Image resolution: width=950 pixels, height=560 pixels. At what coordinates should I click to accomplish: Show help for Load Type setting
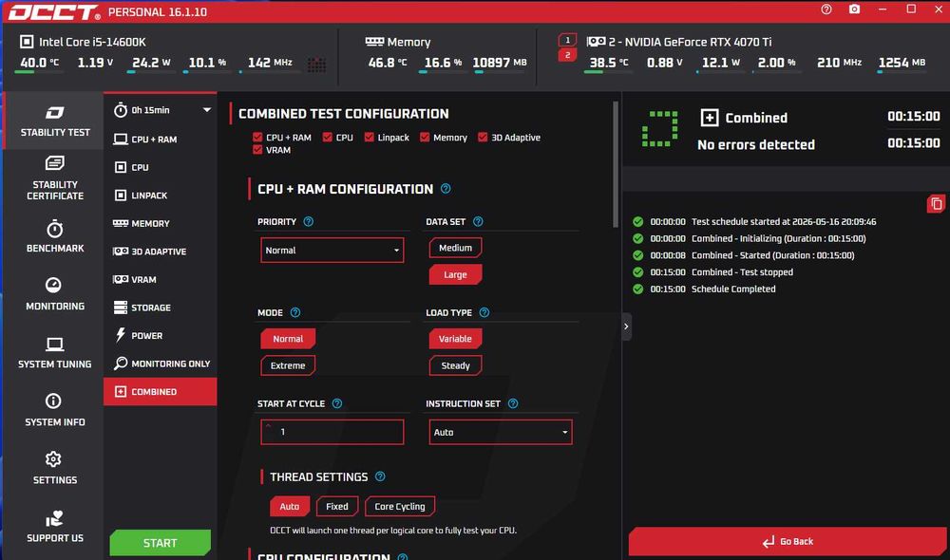tap(484, 312)
